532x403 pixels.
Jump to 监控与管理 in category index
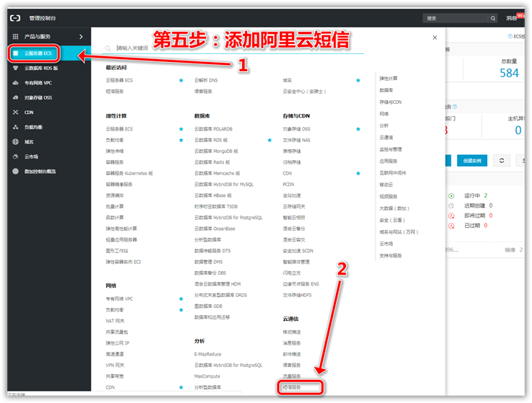pyautogui.click(x=391, y=150)
